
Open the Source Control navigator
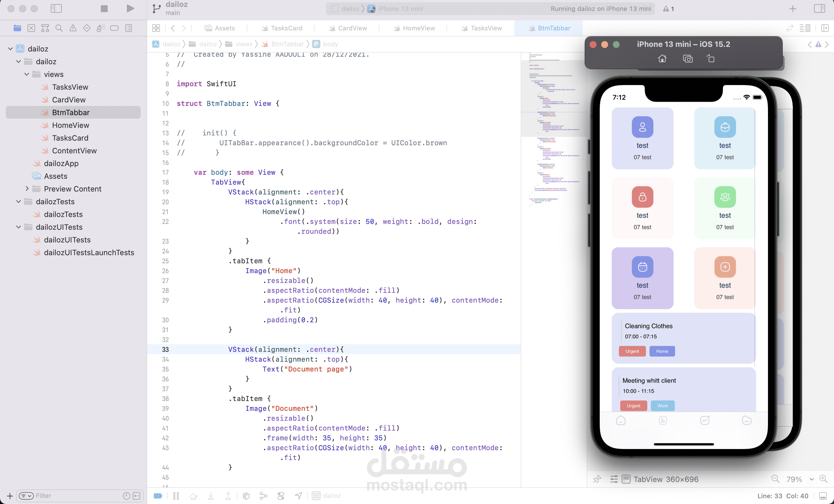pos(31,28)
